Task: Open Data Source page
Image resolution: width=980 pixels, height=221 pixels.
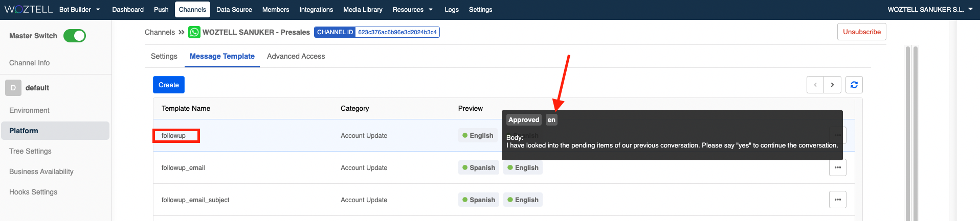Action: (x=234, y=9)
